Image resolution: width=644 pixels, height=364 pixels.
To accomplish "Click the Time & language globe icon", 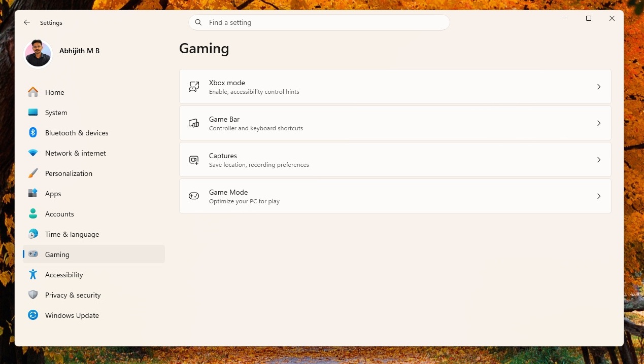I will [x=33, y=234].
